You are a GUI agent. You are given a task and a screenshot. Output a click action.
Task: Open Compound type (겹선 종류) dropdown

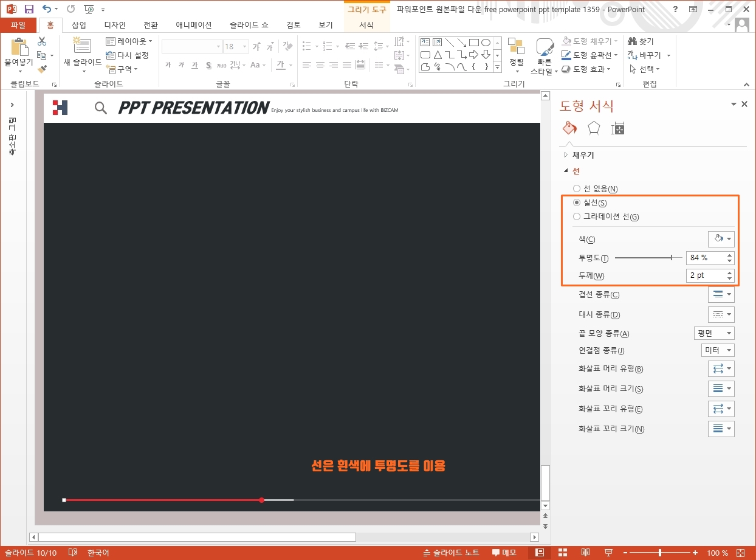(721, 295)
